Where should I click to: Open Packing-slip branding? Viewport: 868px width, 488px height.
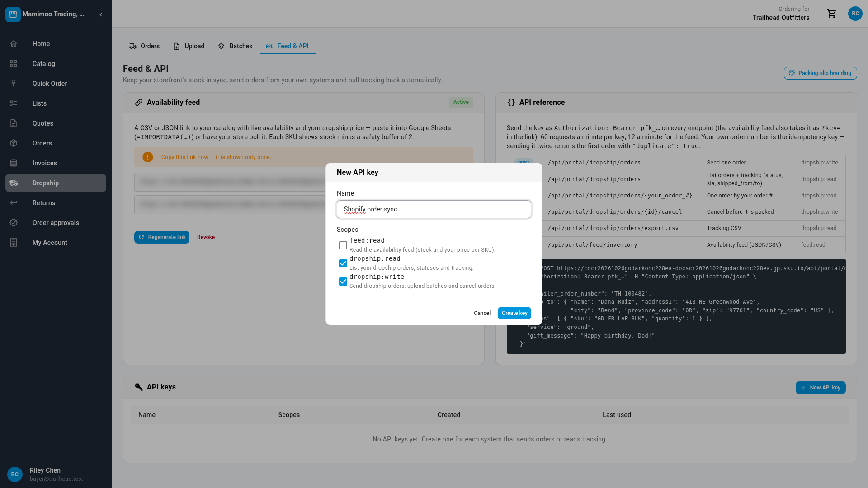point(820,73)
